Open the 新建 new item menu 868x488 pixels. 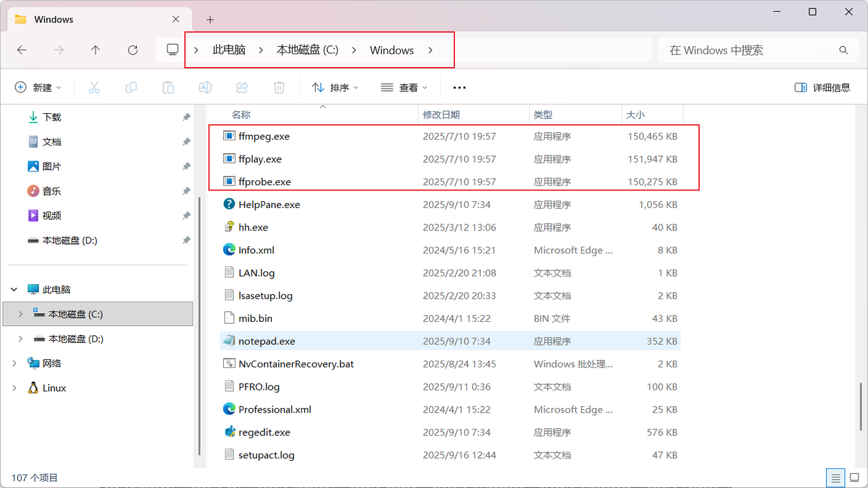click(x=38, y=87)
